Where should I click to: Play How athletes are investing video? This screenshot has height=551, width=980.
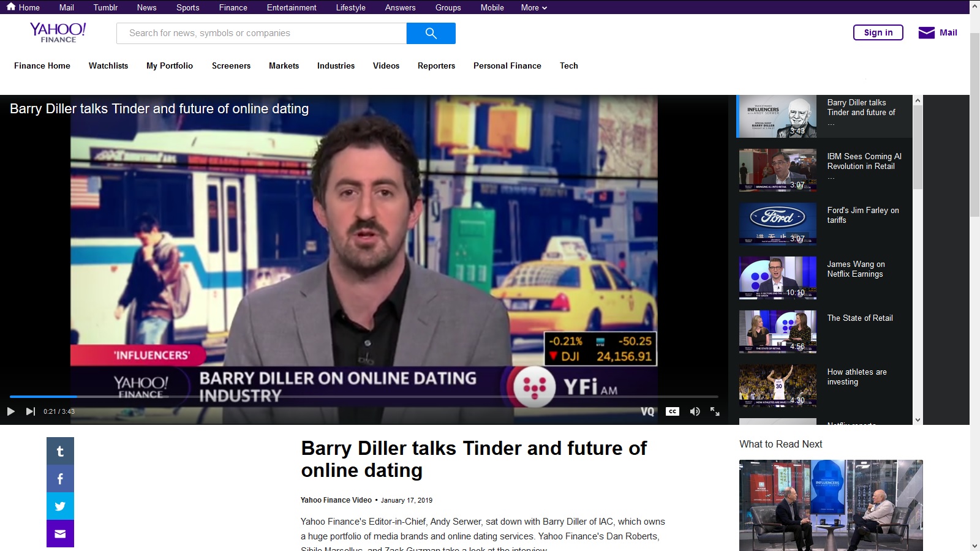pos(778,386)
